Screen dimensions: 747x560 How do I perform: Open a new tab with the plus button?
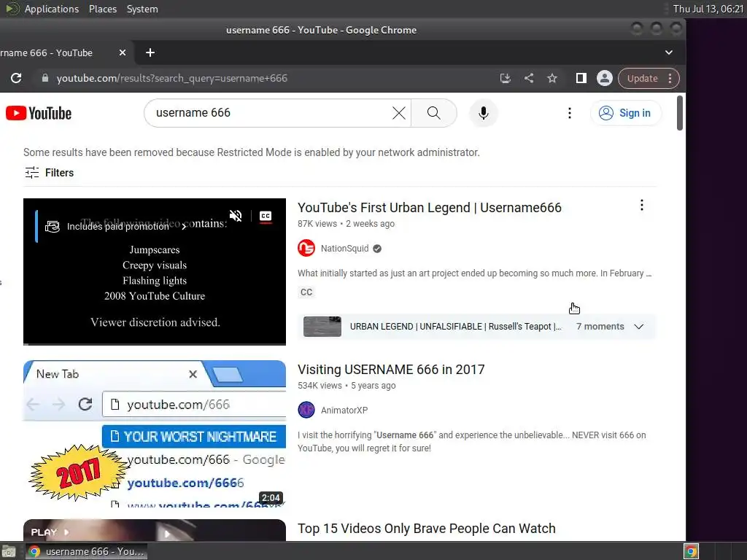pyautogui.click(x=150, y=52)
